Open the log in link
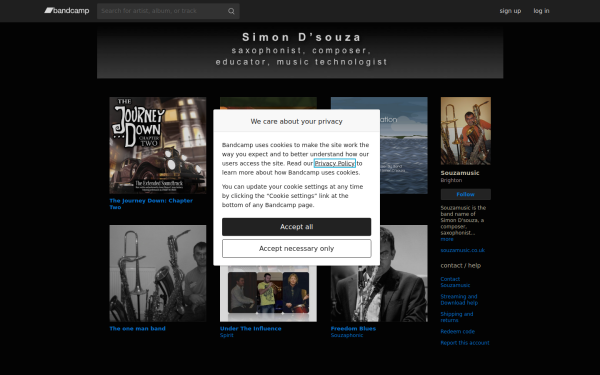 point(541,11)
